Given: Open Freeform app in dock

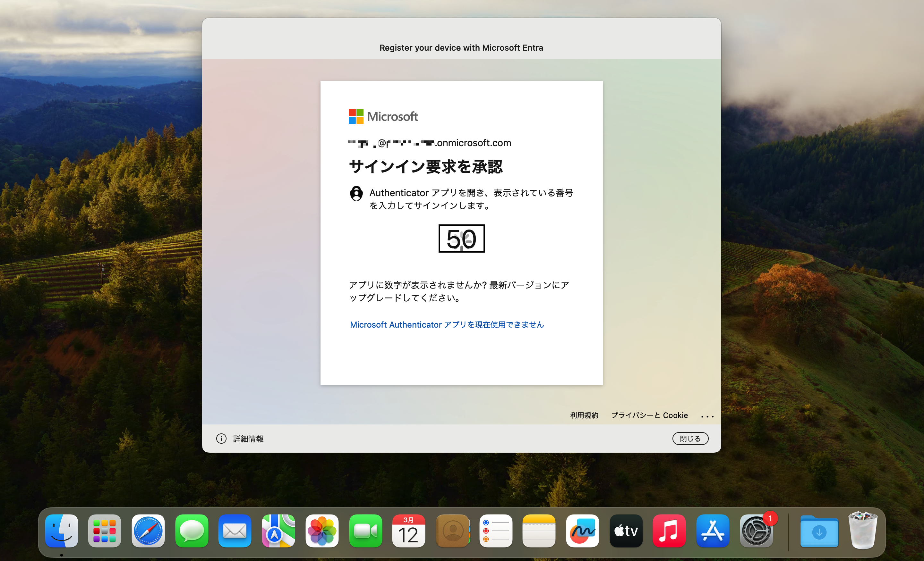Looking at the screenshot, I should [x=582, y=531].
